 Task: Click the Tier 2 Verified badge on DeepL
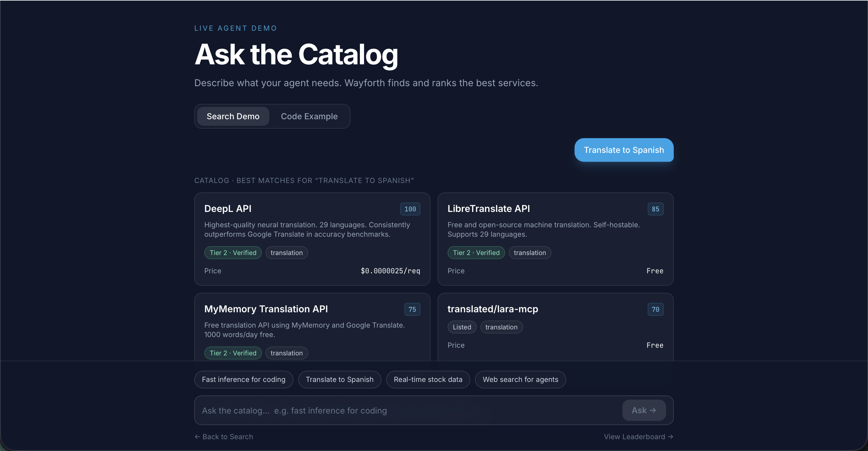coord(233,253)
